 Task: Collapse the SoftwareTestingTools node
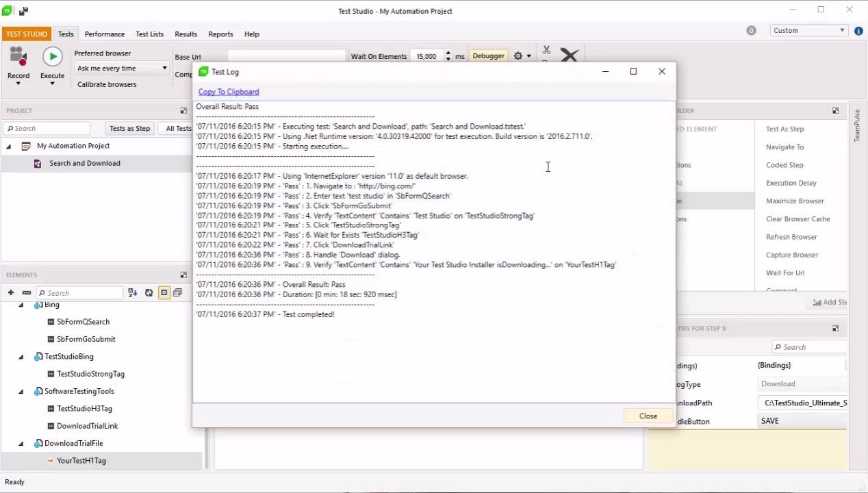point(21,392)
